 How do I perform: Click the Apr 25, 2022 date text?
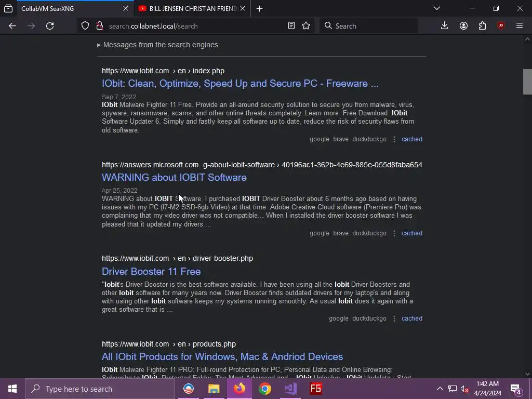click(x=119, y=191)
